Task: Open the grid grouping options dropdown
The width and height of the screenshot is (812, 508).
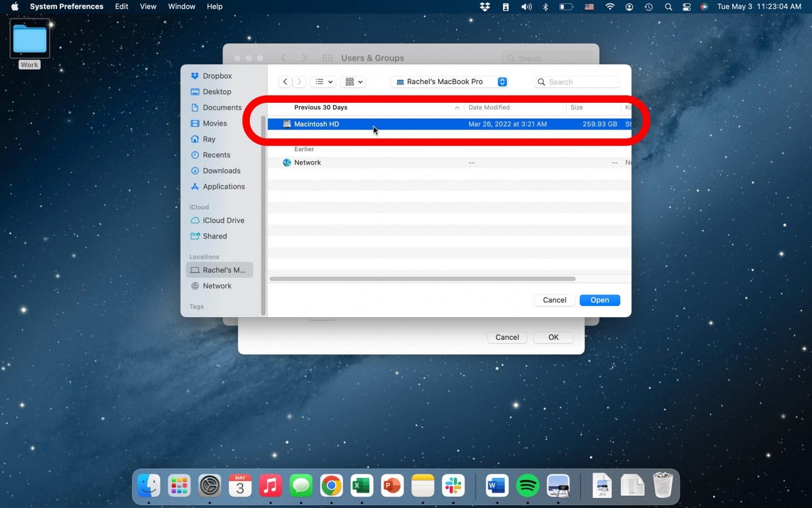Action: point(354,82)
